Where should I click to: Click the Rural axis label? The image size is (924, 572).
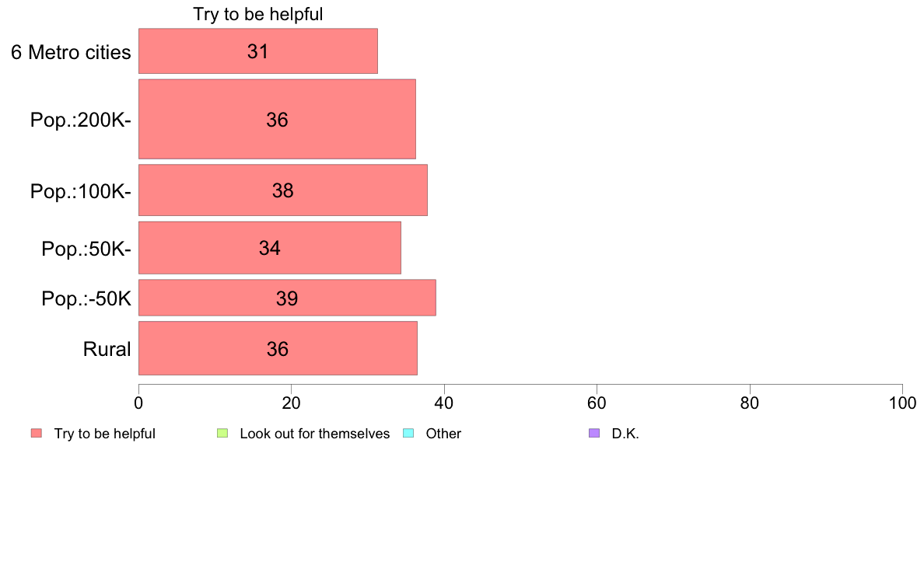(107, 349)
